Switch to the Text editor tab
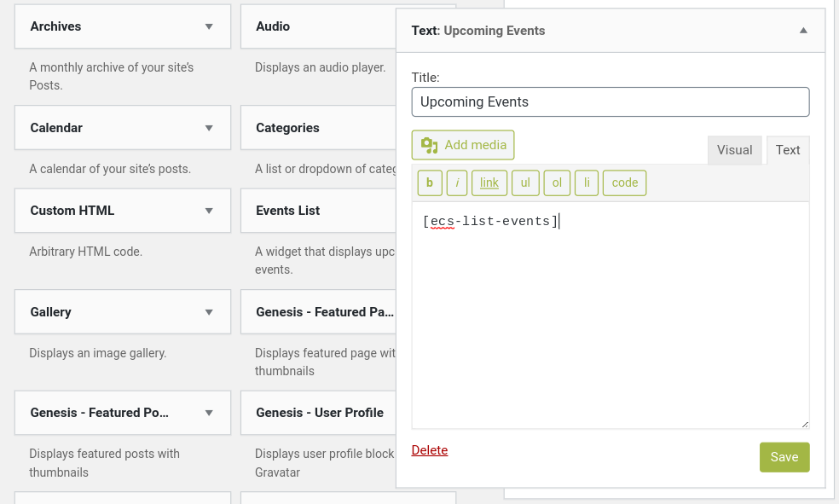Image resolution: width=839 pixels, height=504 pixels. (788, 150)
